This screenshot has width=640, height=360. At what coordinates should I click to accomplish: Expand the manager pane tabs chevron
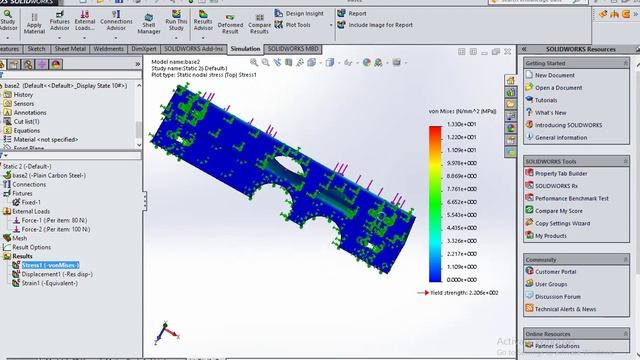point(138,64)
